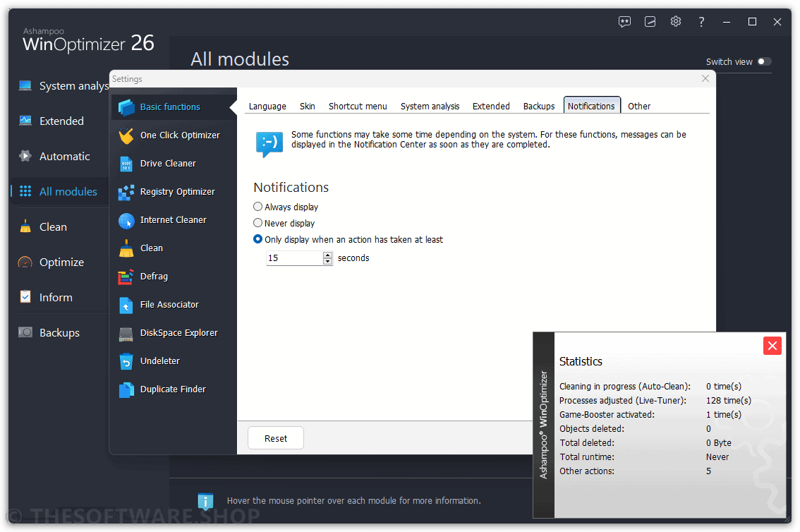Image resolution: width=800 pixels, height=532 pixels.
Task: Select Registry Optimizer in Settings list
Action: tap(177, 192)
